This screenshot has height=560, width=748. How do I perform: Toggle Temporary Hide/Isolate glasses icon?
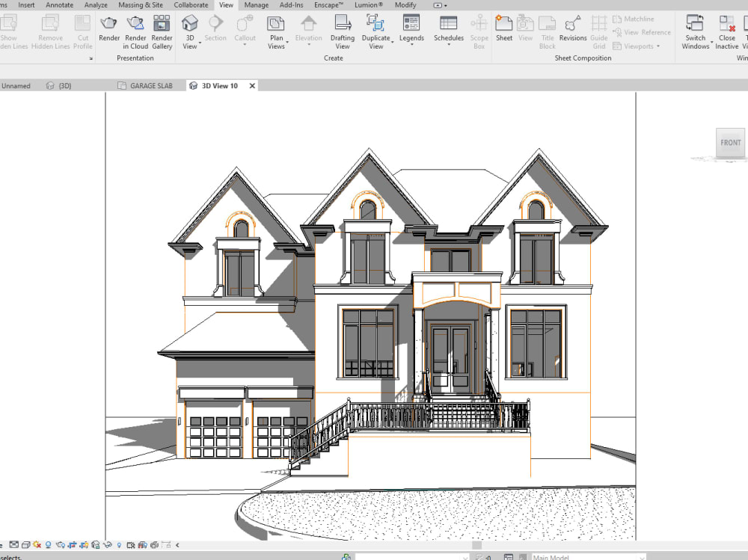[108, 545]
